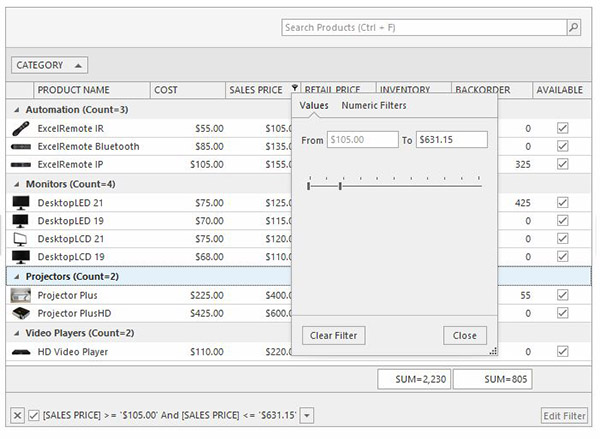Open the recent filters dropdown arrow
Viewport: 600px width, 439px height.
click(x=307, y=415)
